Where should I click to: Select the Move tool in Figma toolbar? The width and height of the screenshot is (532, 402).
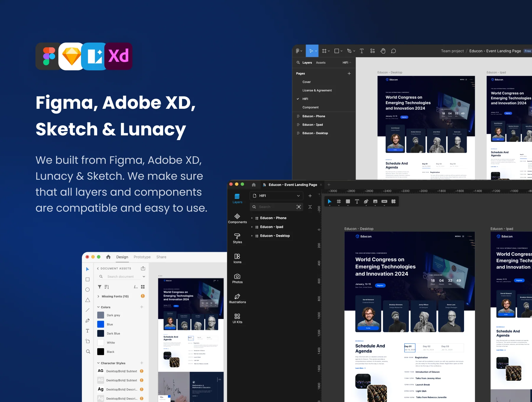(311, 51)
